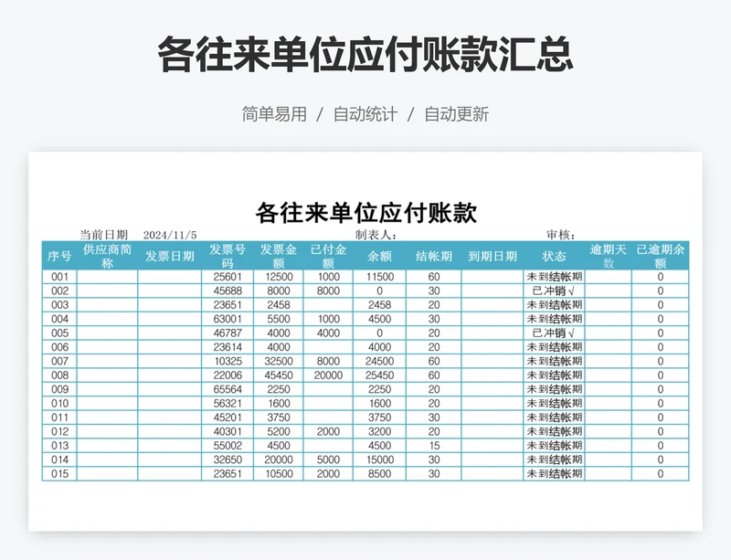Click the main title 各往来单位应付账款汇总

(365, 55)
